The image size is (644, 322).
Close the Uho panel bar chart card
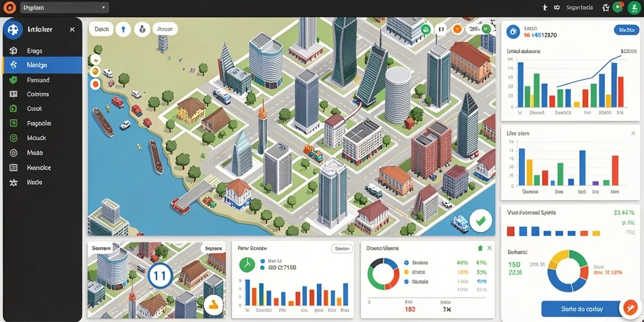point(633,133)
